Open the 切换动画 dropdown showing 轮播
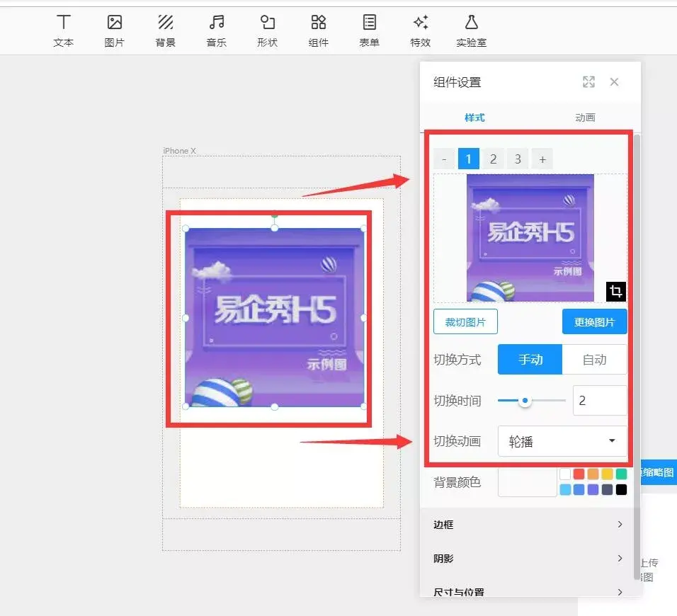677x616 pixels. coord(562,441)
